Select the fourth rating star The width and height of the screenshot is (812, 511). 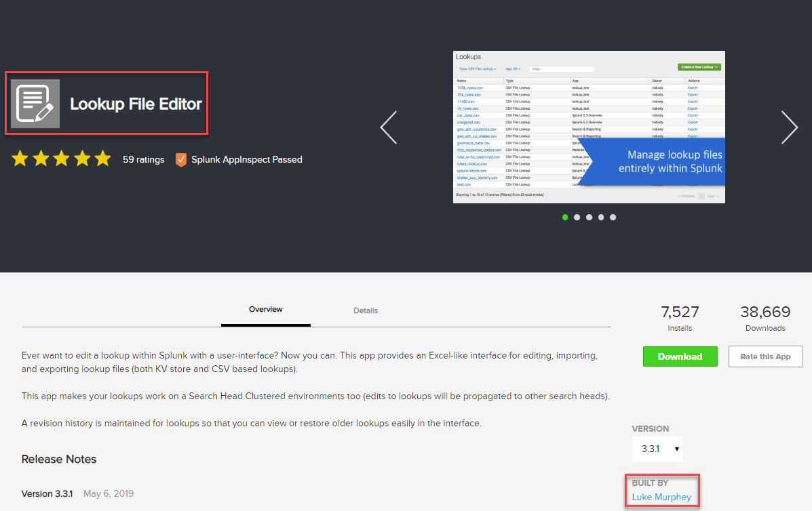pyautogui.click(x=82, y=159)
